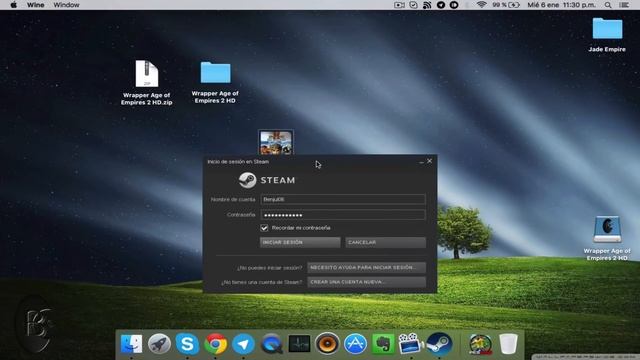
Task: Open QuickTime Player in dock
Action: pyautogui.click(x=271, y=344)
